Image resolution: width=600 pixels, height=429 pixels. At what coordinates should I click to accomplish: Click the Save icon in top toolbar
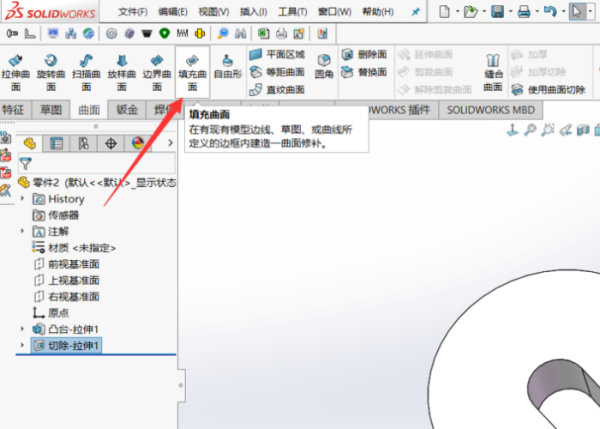497,11
